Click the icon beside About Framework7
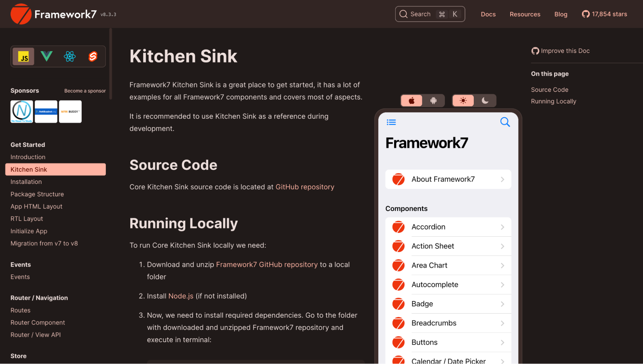Viewport: 643px width, 364px height. click(x=398, y=179)
